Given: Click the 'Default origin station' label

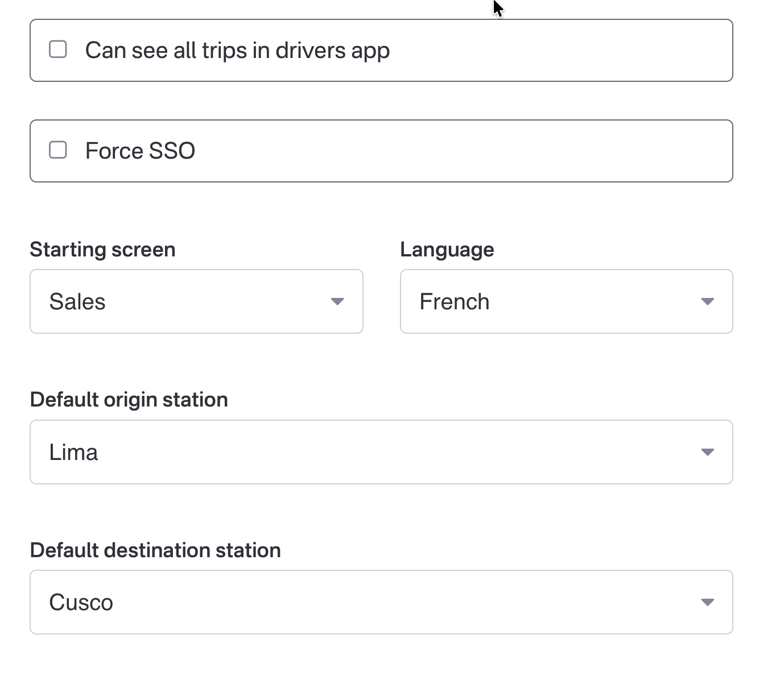Looking at the screenshot, I should 129,400.
